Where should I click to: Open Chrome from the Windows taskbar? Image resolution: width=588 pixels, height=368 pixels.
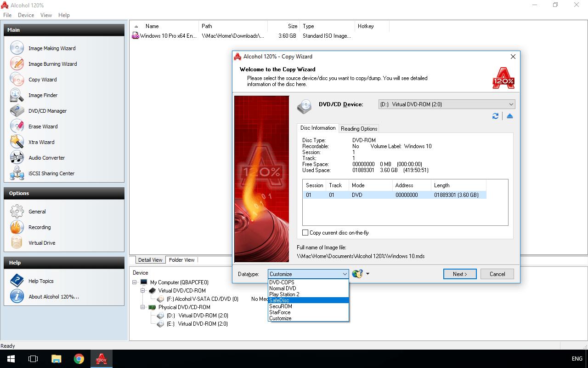[79, 359]
